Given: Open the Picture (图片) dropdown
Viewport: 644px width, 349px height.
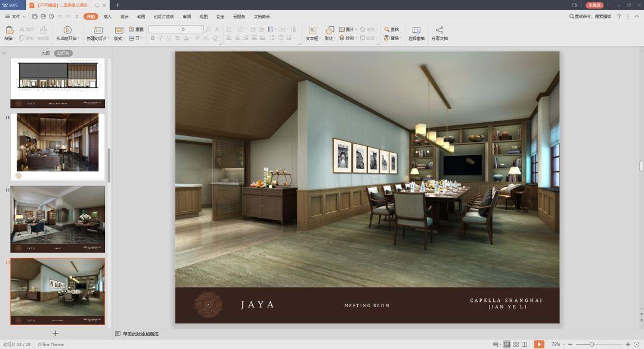Looking at the screenshot, I should 348,29.
